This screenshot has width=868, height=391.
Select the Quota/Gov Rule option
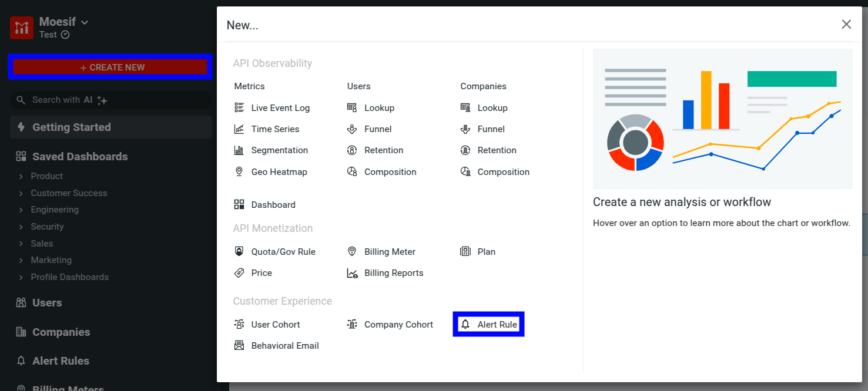(x=282, y=251)
